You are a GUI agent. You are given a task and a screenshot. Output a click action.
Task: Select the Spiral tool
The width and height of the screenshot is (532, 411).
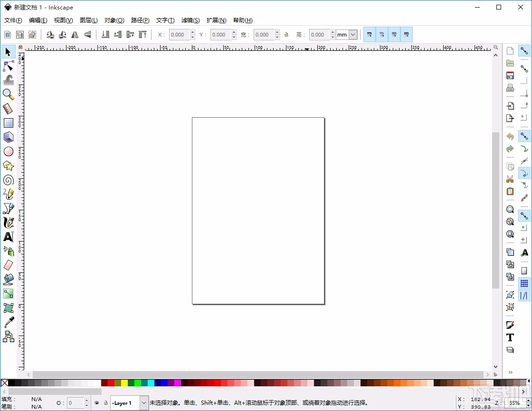(x=9, y=180)
